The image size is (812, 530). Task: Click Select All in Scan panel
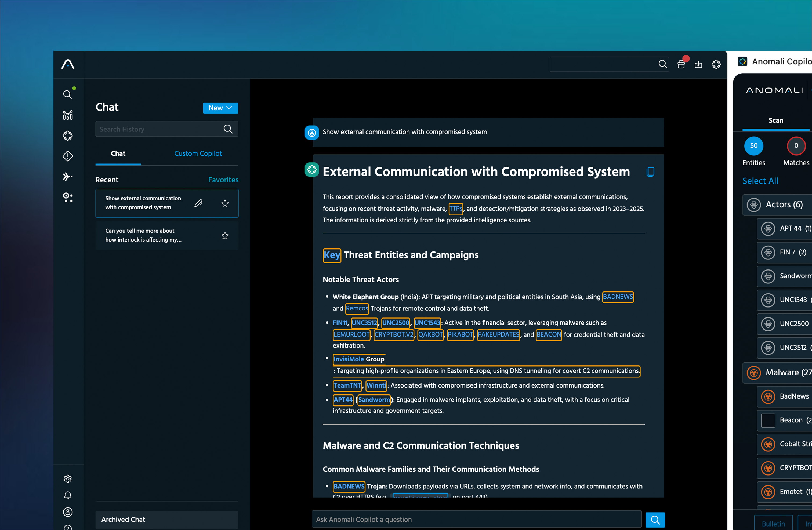pos(760,181)
